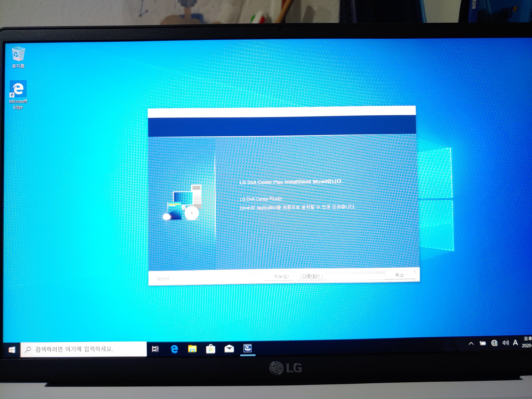Cancel the installer with the 취소 button
Screen dimensions: 532x399
tap(400, 275)
